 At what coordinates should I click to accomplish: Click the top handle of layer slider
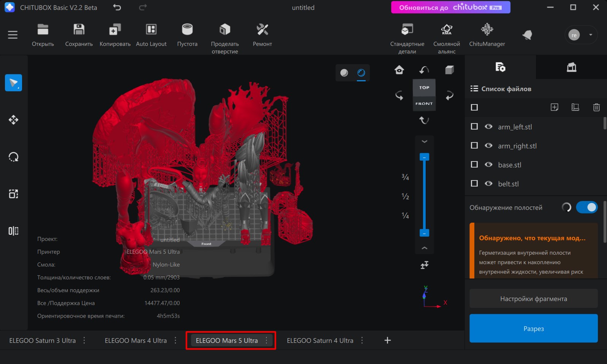pyautogui.click(x=424, y=157)
